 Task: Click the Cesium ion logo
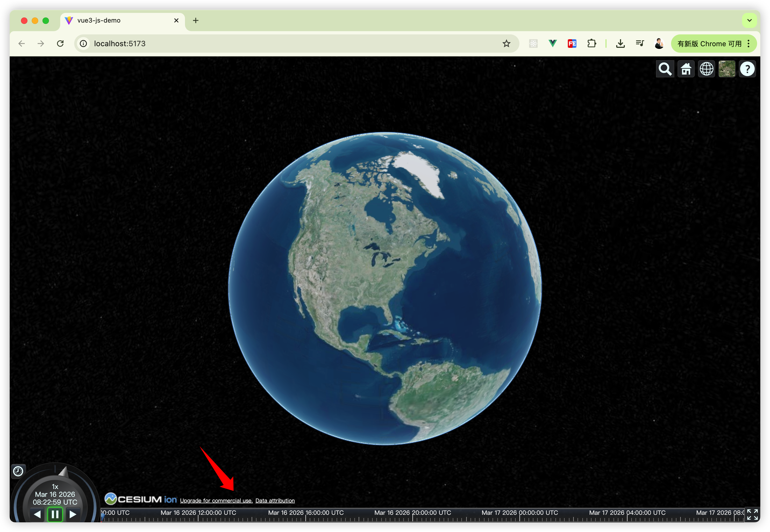coord(141,499)
